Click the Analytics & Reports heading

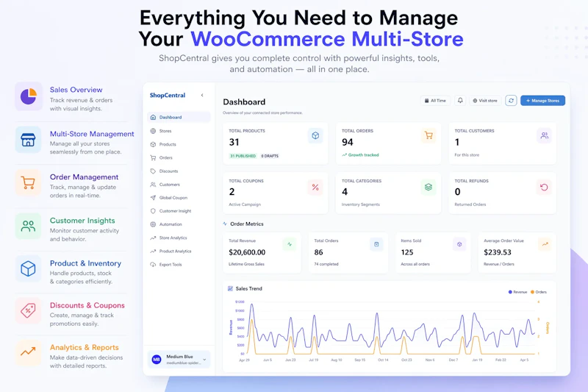[85, 347]
